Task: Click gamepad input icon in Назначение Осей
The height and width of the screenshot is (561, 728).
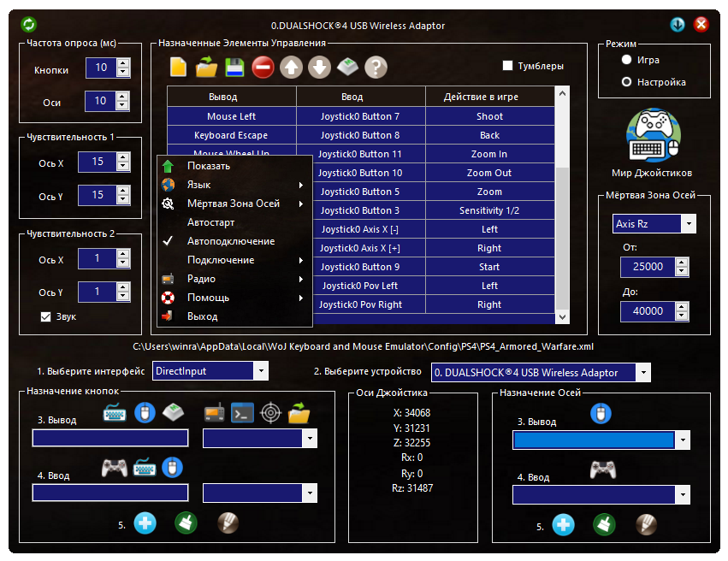Action: point(603,469)
